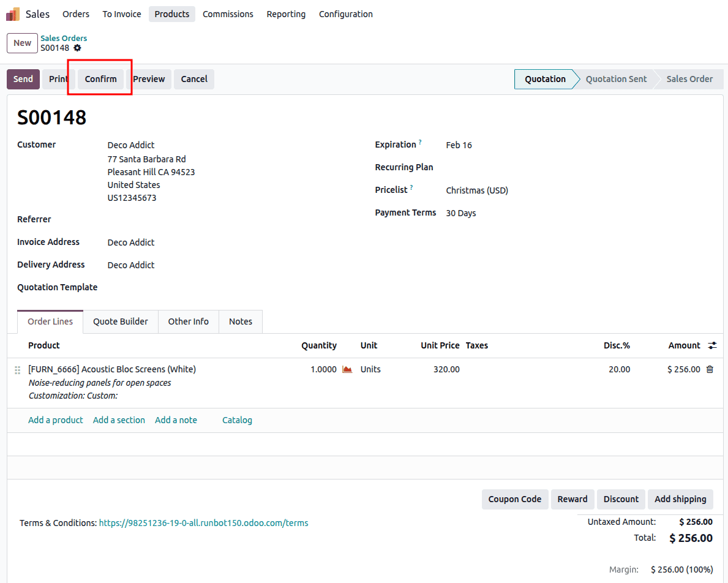Add a product to the order lines

coord(55,419)
